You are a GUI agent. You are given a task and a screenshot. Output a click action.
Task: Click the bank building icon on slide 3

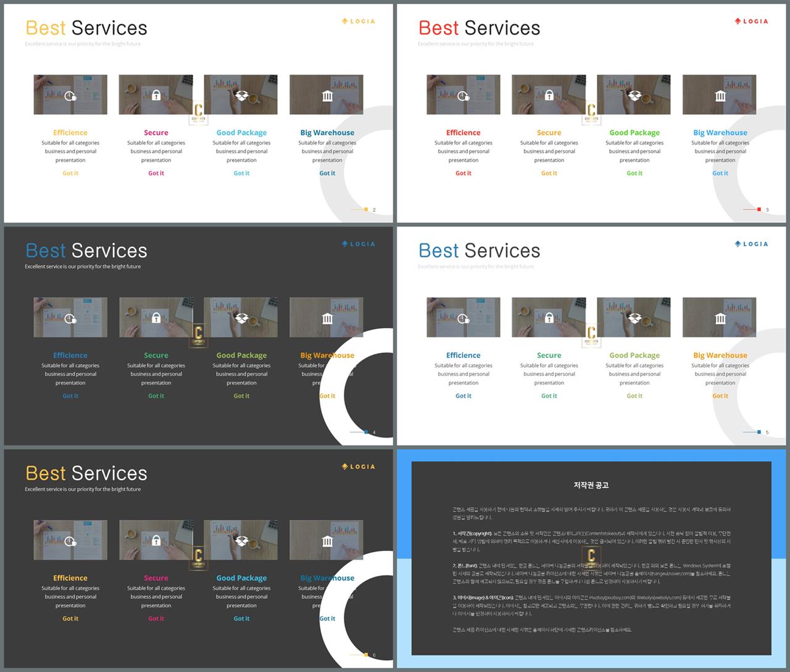pos(720,96)
